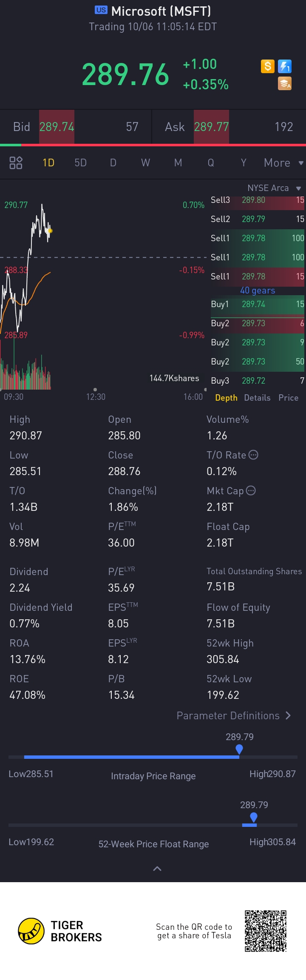
Task: Switch to the D daily chart tab
Action: point(113,162)
